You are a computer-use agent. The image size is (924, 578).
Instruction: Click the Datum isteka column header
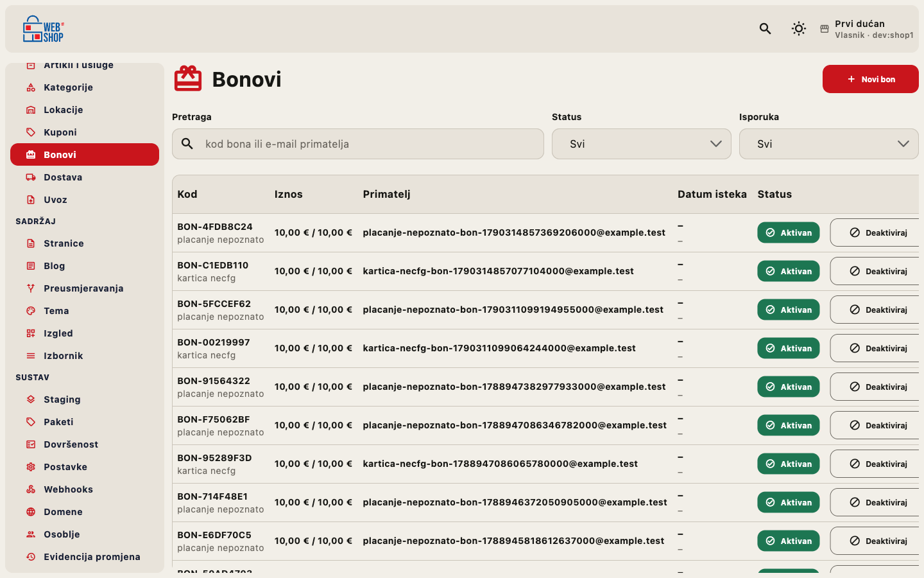tap(712, 194)
